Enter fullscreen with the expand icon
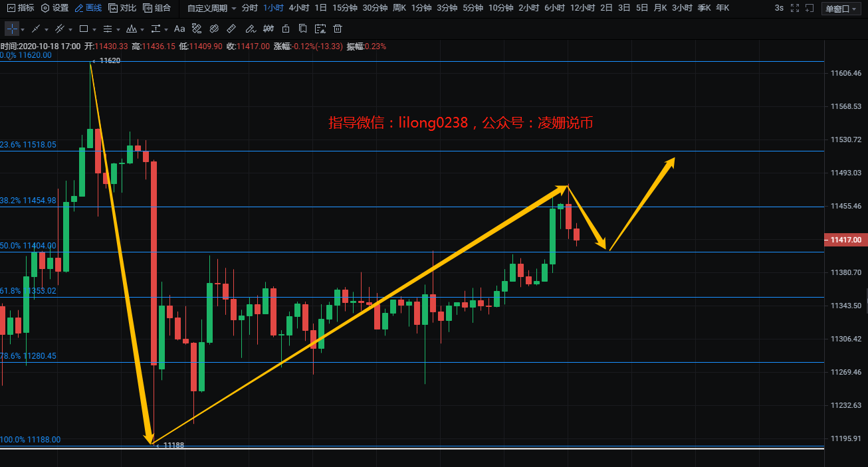 [x=794, y=8]
